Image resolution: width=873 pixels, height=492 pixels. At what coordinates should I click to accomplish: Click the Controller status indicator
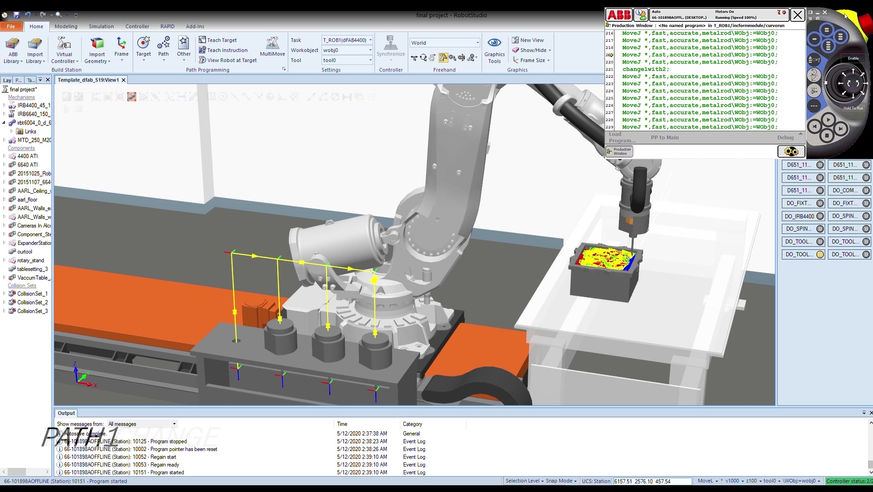click(849, 481)
